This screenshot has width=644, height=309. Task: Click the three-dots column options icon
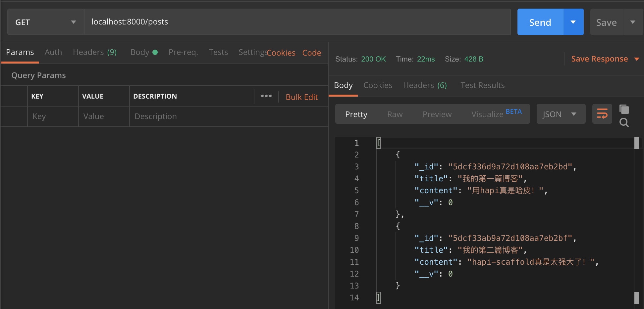tap(266, 96)
